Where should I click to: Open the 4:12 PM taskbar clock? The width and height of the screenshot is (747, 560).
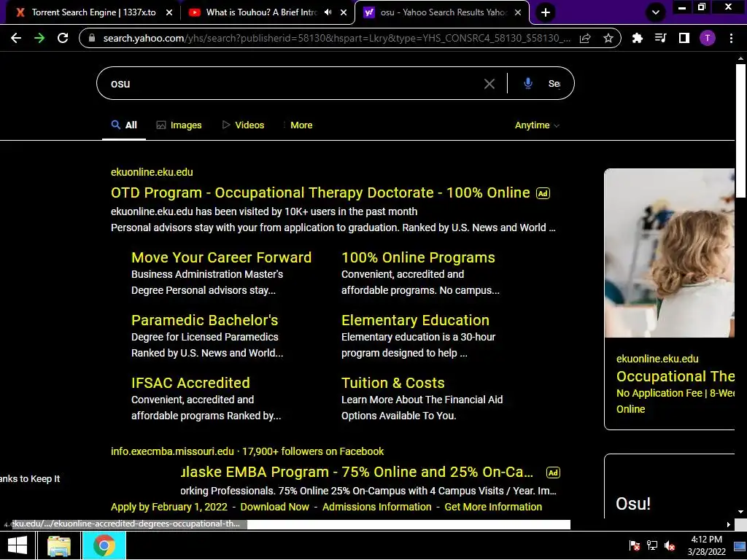click(706, 545)
